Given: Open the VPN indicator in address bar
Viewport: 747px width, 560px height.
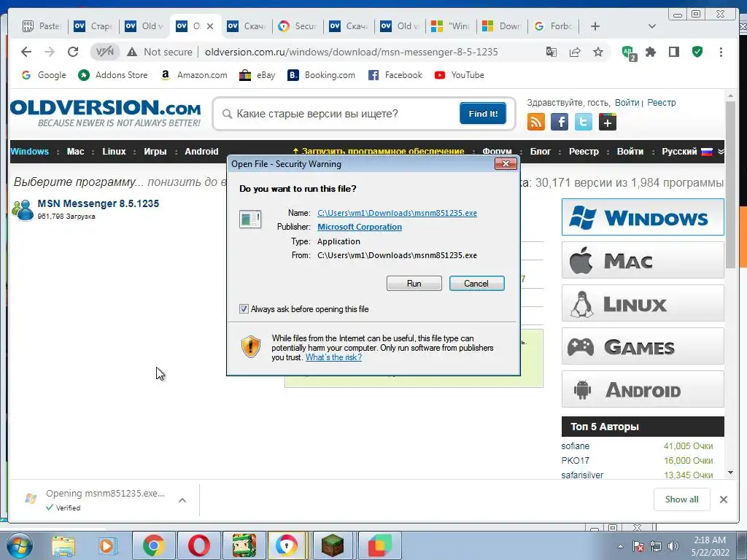Looking at the screenshot, I should [x=105, y=52].
